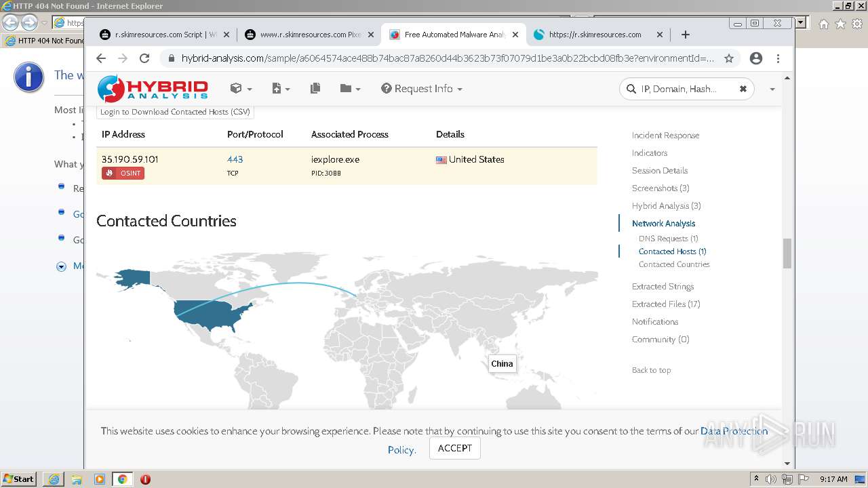Expand the search options caret

pyautogui.click(x=772, y=89)
